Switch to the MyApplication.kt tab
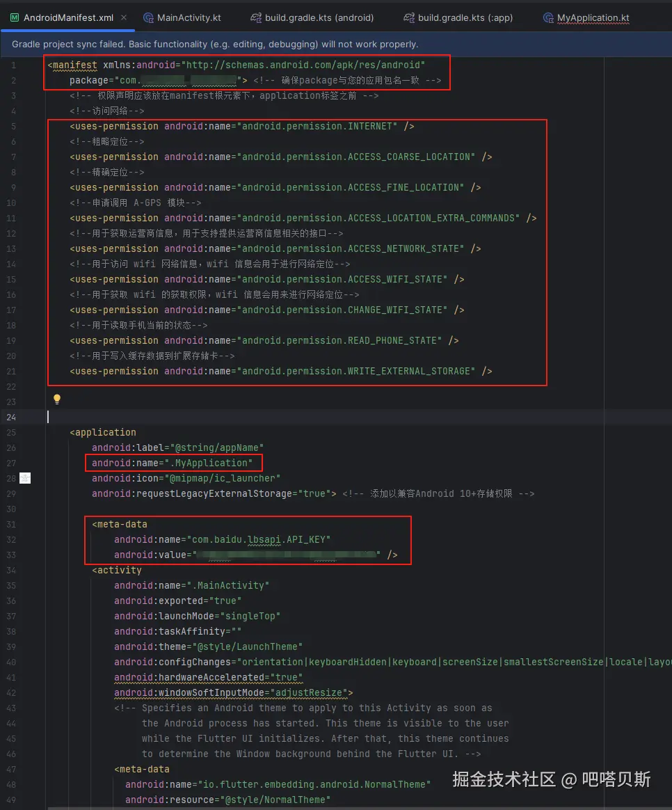The width and height of the screenshot is (672, 810). pyautogui.click(x=586, y=17)
